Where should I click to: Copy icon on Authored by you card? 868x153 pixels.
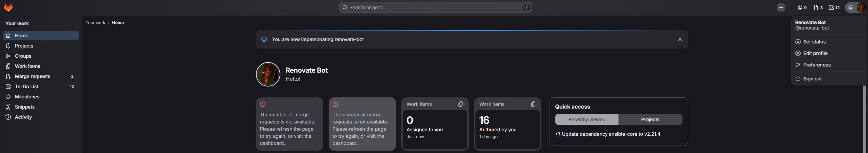(x=533, y=104)
